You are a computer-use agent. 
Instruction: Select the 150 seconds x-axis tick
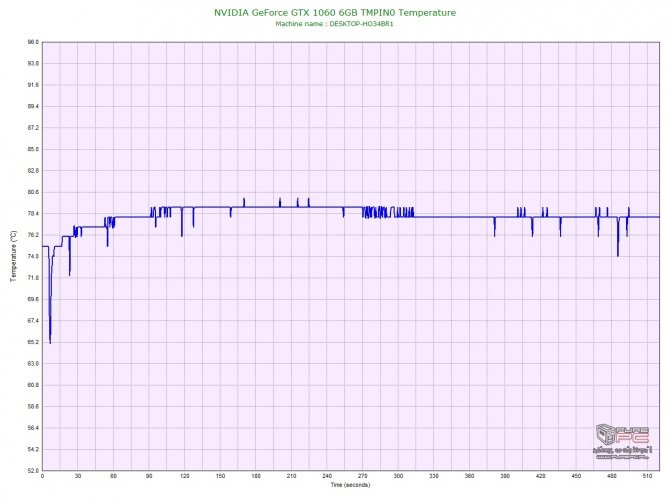[220, 476]
